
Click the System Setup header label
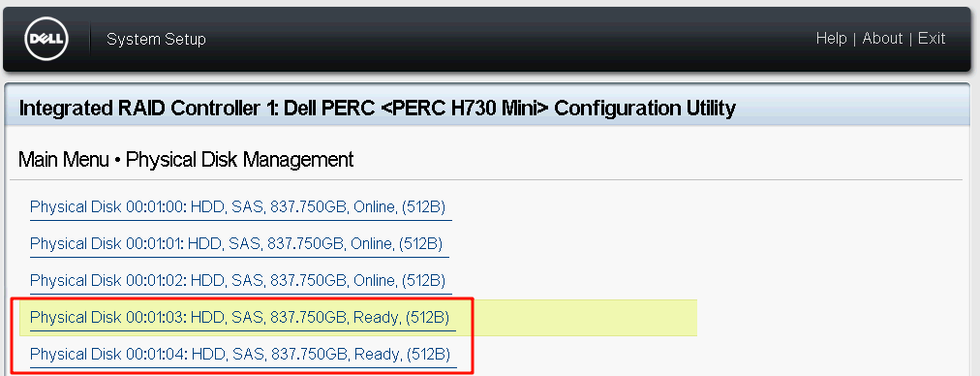coord(156,40)
